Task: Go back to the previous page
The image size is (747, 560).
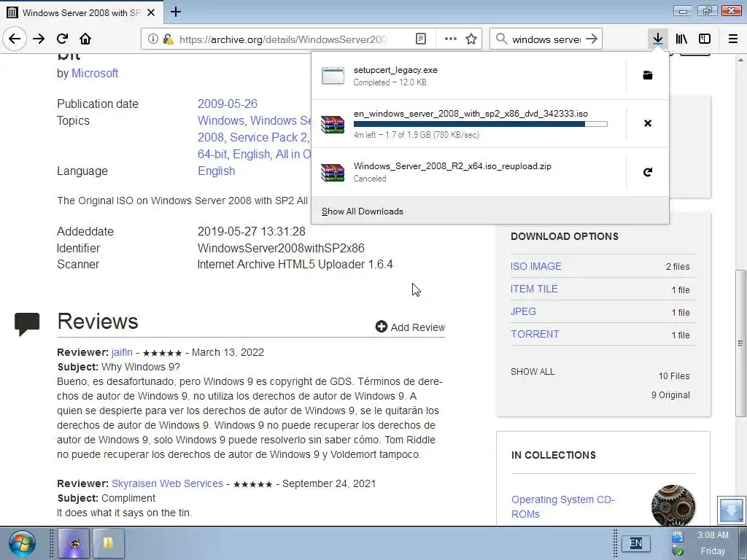Action: [15, 39]
